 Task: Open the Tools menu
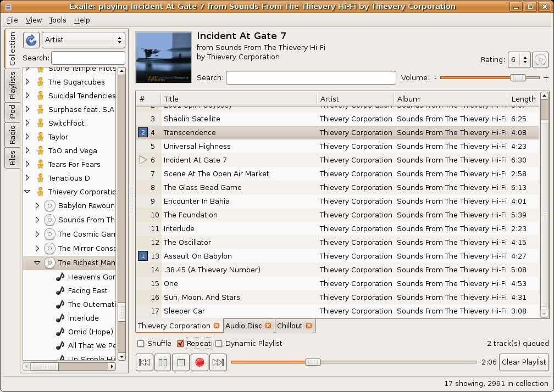(57, 20)
